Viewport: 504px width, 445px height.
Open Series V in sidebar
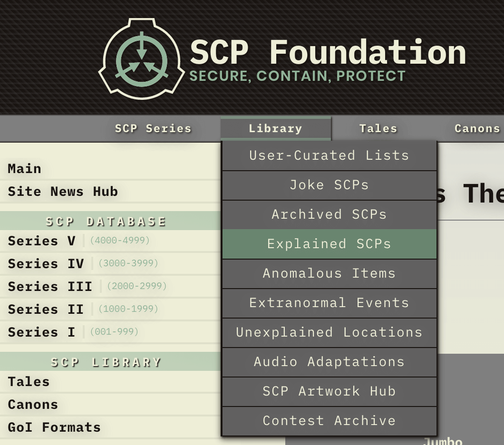[42, 241]
